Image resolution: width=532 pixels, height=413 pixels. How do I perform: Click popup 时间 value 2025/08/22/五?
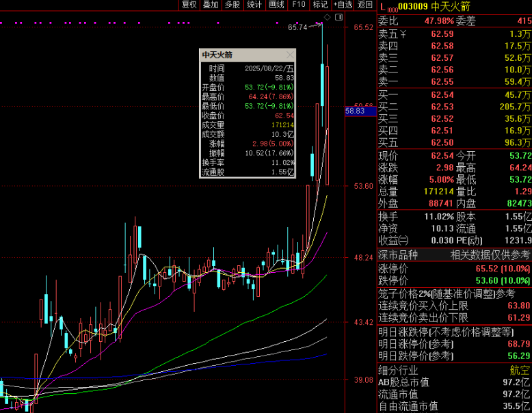(x=269, y=68)
